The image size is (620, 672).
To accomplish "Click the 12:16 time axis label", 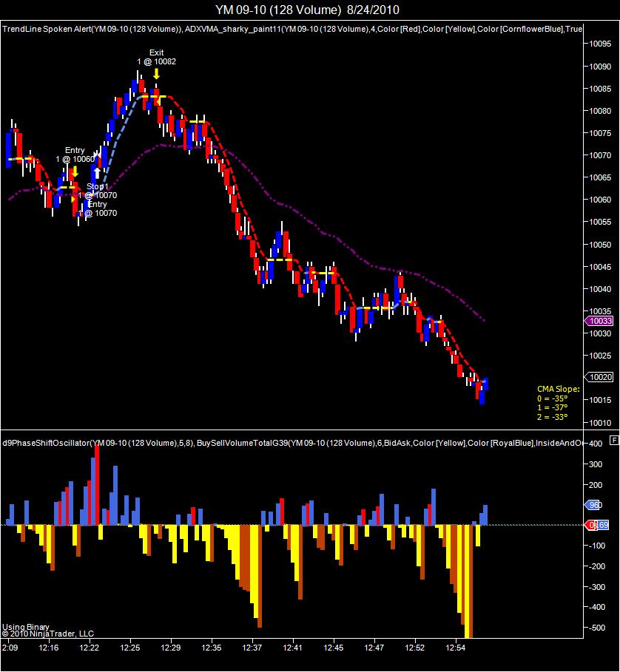I will pyautogui.click(x=48, y=648).
